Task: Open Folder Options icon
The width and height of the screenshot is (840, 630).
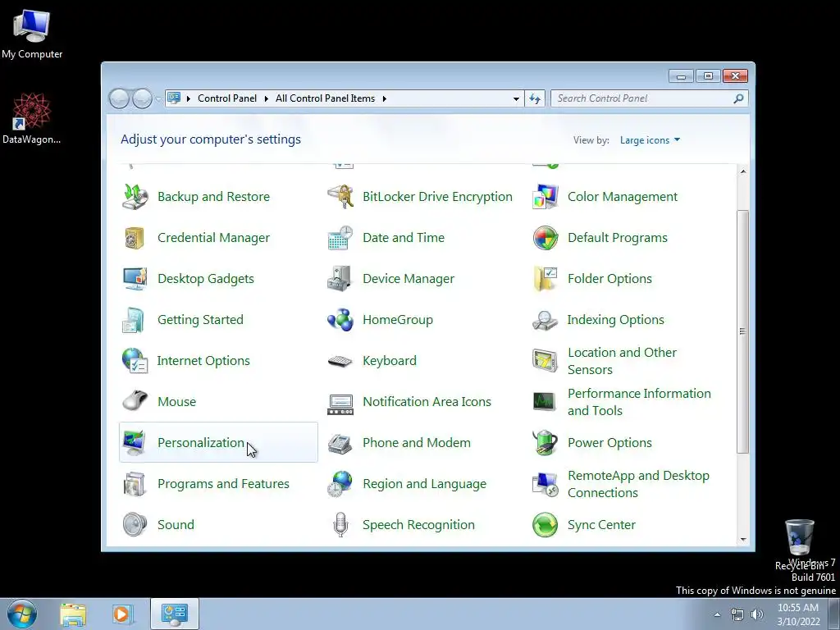Action: pos(546,279)
